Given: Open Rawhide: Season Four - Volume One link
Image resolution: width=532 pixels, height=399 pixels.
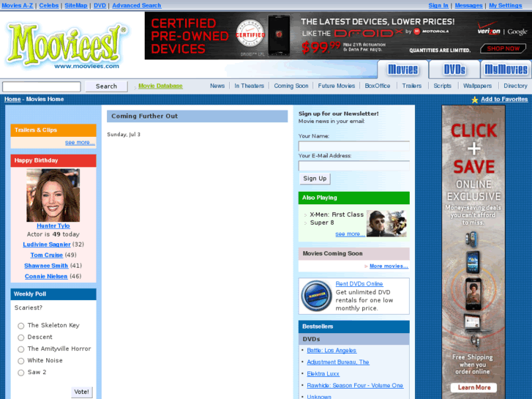Looking at the screenshot, I should [355, 385].
